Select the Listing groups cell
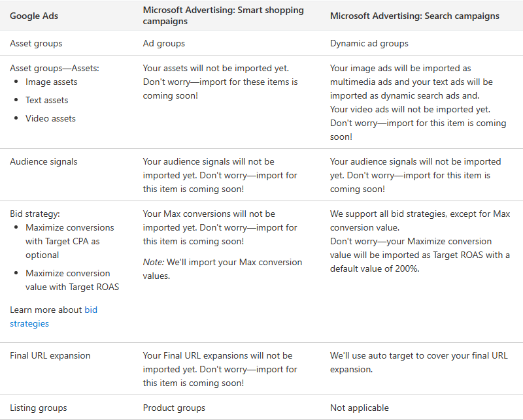 pos(39,408)
